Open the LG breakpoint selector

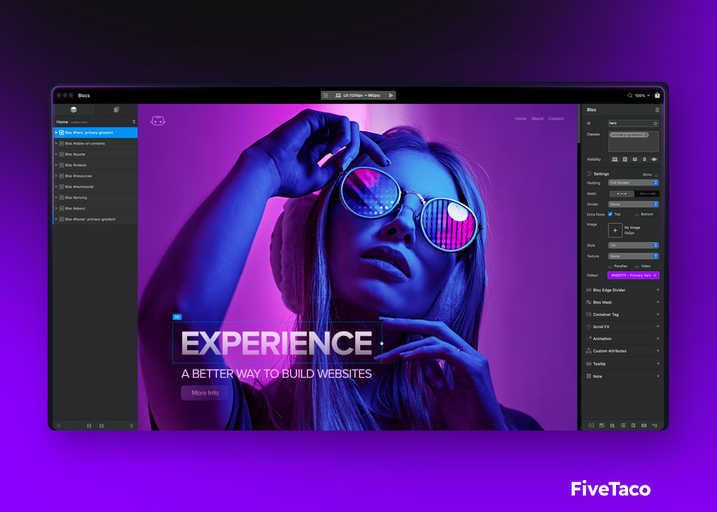click(358, 96)
